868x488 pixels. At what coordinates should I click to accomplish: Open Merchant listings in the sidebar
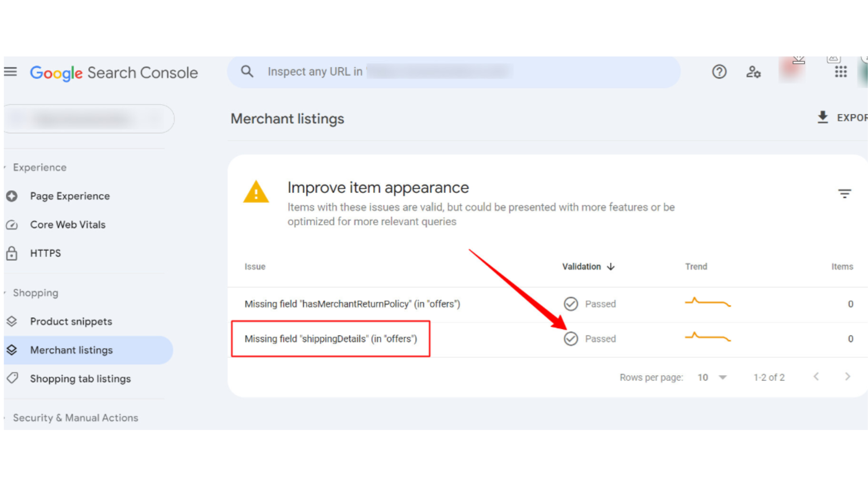pos(71,350)
